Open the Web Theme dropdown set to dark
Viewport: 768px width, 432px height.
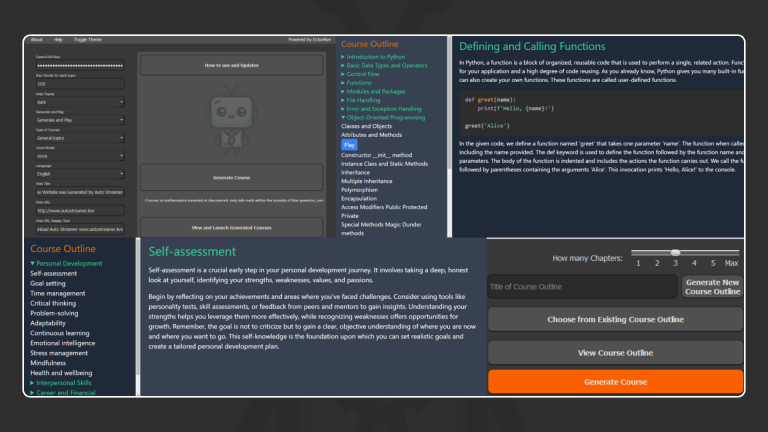79,102
